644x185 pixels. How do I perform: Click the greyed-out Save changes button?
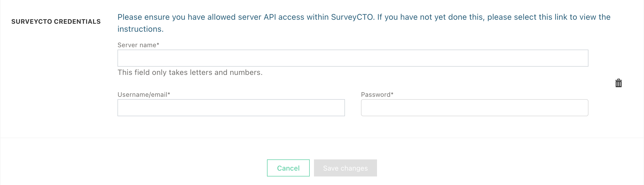pyautogui.click(x=345, y=168)
